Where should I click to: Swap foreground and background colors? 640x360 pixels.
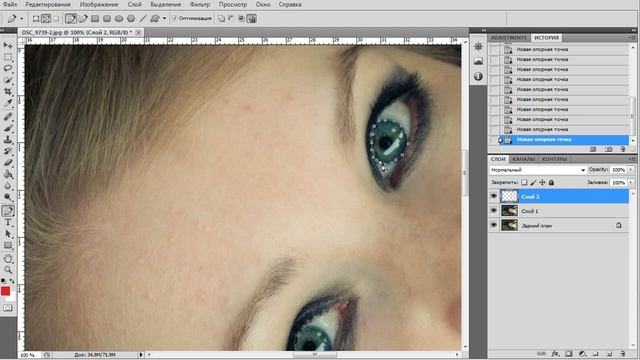(12, 281)
